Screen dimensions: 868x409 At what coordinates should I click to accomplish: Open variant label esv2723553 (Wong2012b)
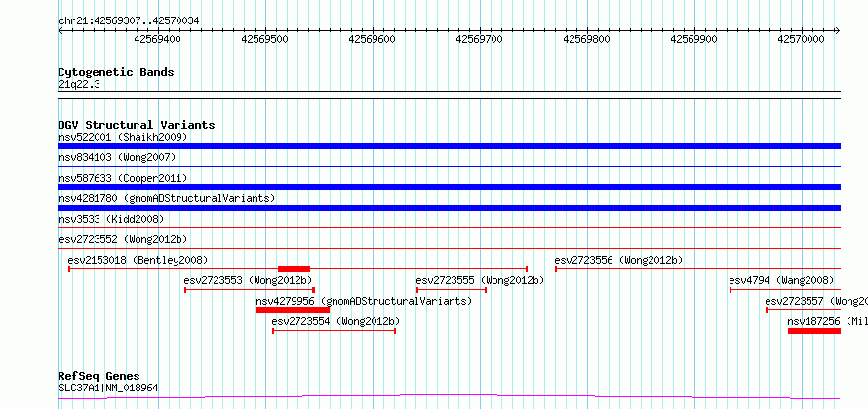tap(249, 280)
